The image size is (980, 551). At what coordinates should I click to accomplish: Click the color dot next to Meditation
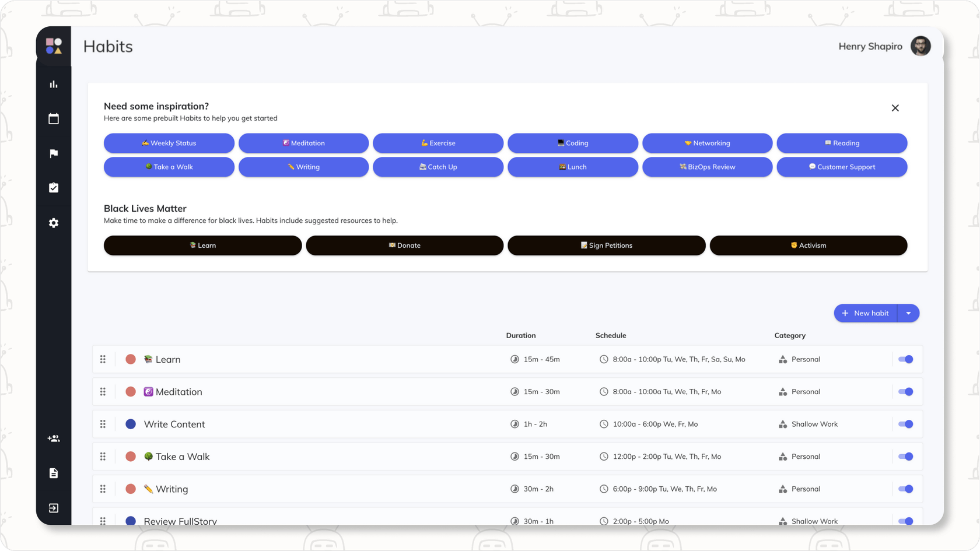pyautogui.click(x=130, y=391)
